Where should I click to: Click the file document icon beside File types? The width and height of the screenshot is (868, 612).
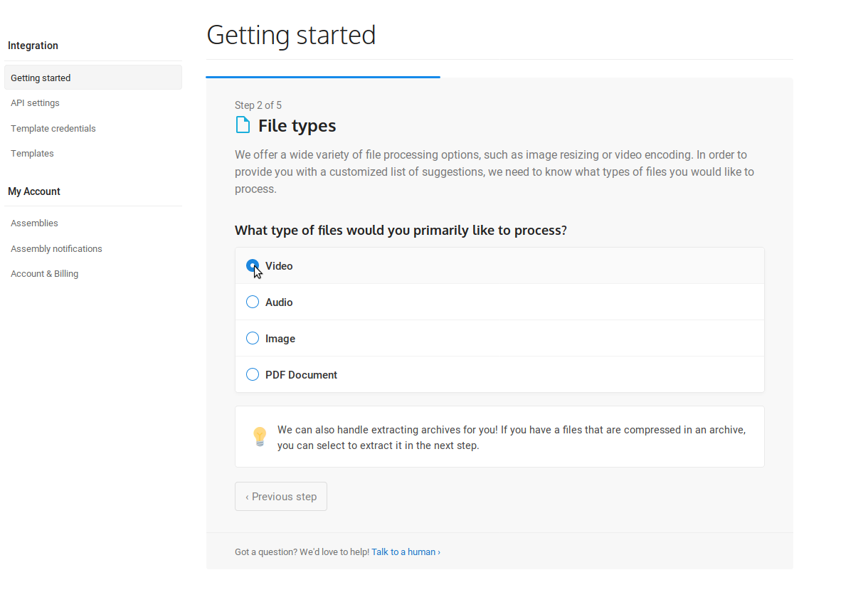point(243,125)
